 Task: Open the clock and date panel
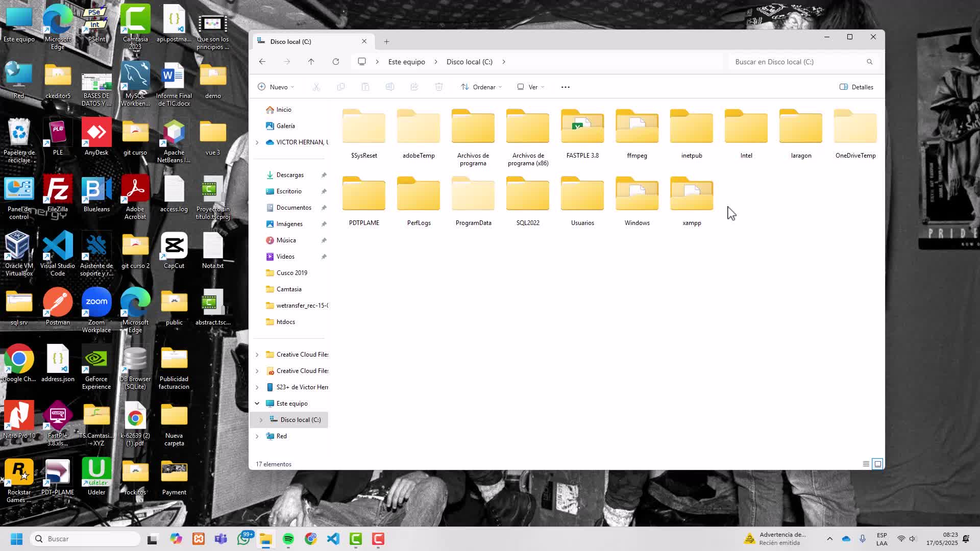(x=942, y=539)
